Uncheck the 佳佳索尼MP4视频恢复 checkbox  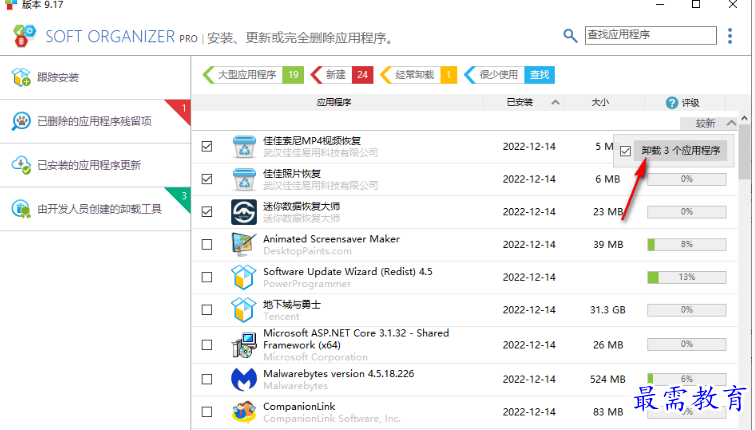pos(207,146)
